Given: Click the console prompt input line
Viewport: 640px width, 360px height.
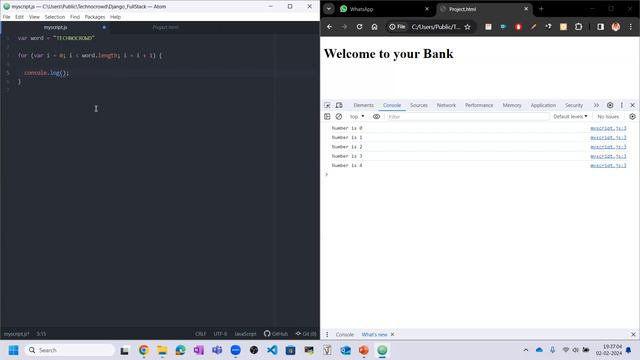Looking at the screenshot, I should click(x=480, y=175).
